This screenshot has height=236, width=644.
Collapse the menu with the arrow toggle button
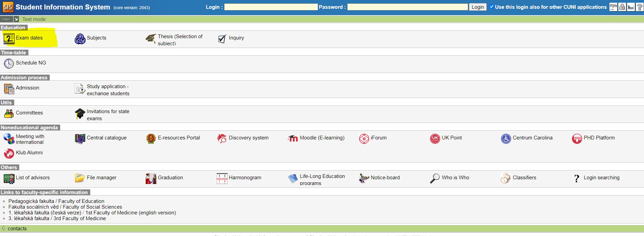[x=16, y=19]
